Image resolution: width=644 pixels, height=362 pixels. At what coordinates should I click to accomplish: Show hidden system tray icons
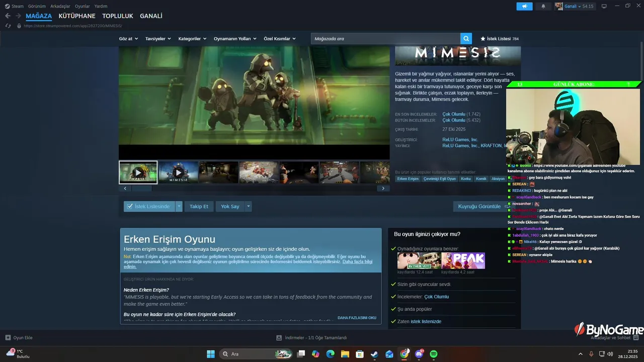pos(580,354)
